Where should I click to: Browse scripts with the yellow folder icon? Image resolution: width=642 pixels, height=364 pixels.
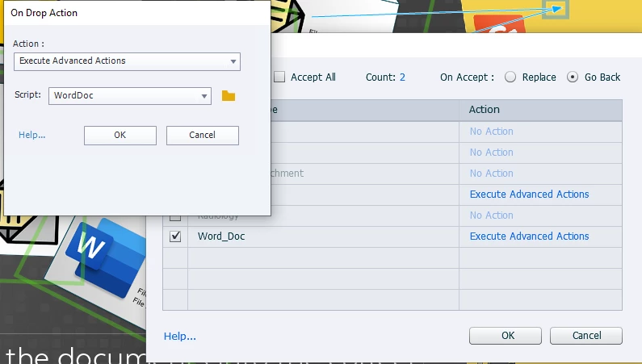pyautogui.click(x=229, y=96)
